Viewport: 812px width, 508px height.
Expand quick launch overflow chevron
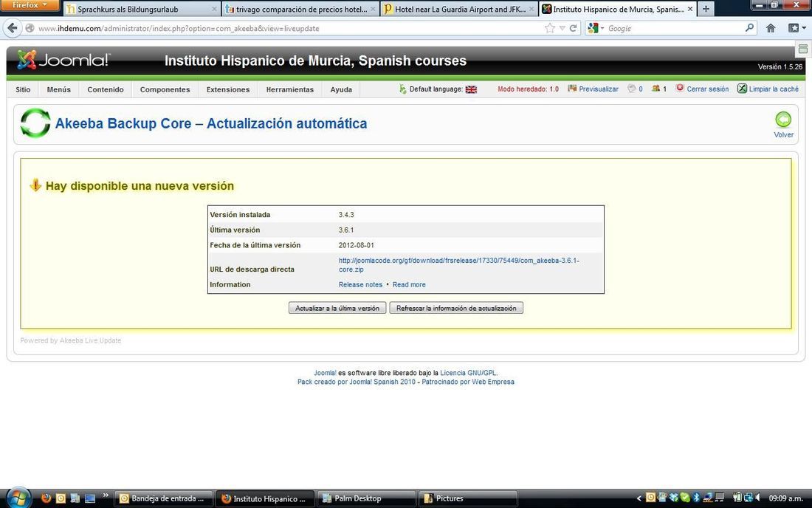coord(106,495)
